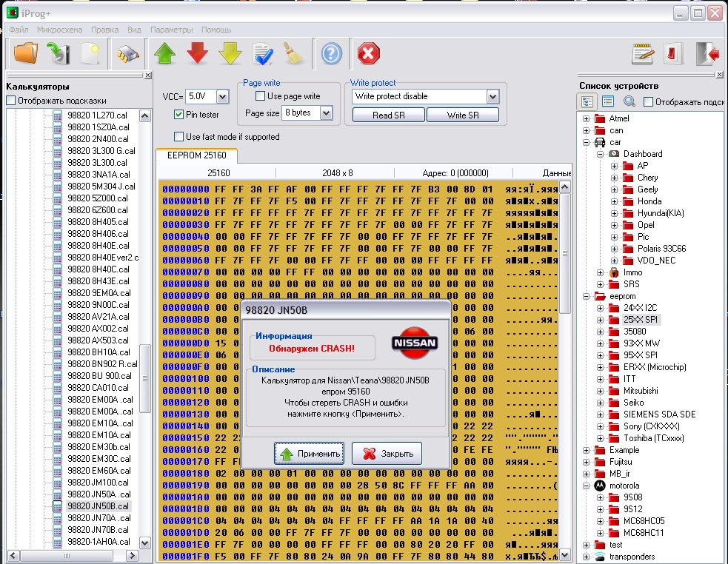
Task: Select 98820 JN70B.cal in calculators list
Action: (x=98, y=530)
